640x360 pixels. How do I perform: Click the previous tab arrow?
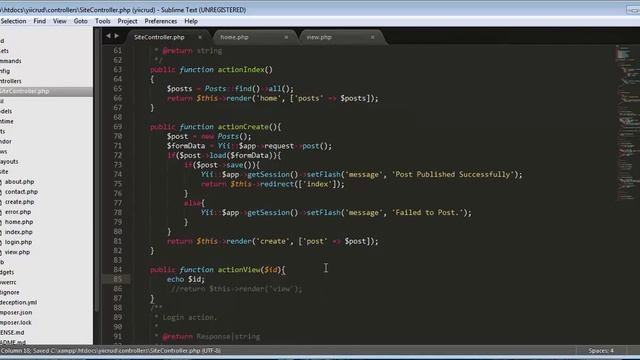coord(108,36)
